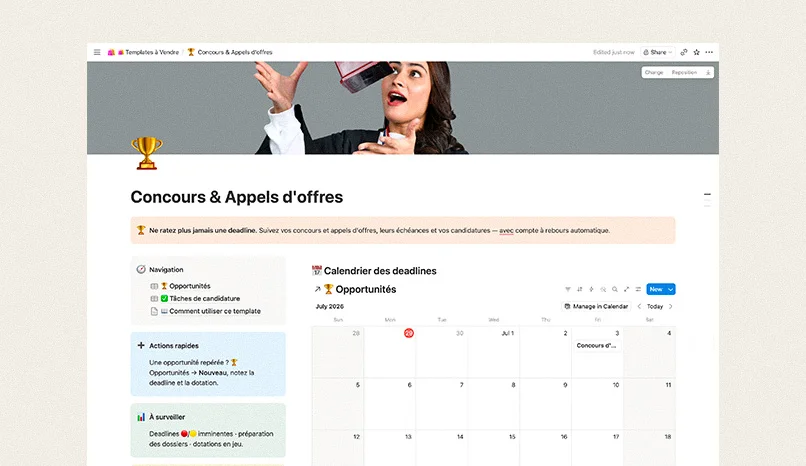Open the three-dot page options menu
This screenshot has width=806, height=466.
click(709, 52)
